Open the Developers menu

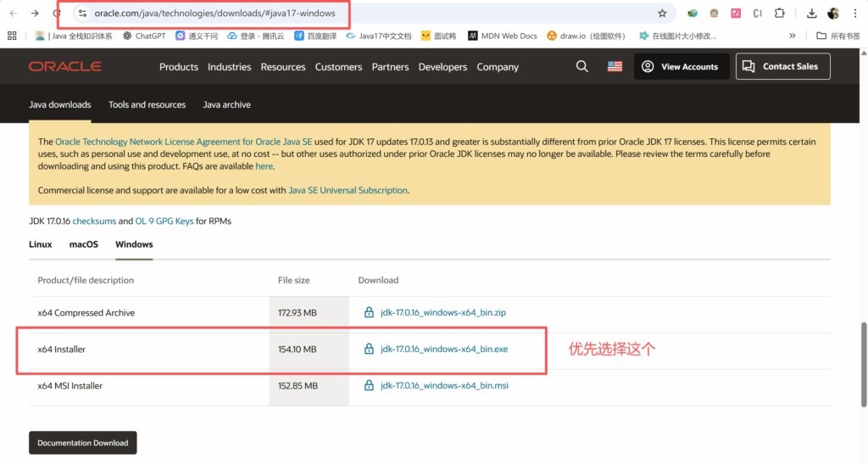[x=442, y=67]
